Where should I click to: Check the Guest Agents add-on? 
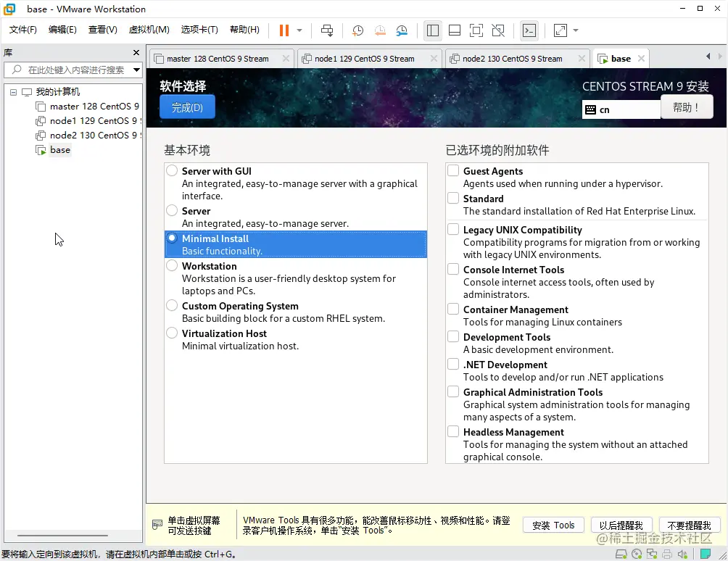453,170
